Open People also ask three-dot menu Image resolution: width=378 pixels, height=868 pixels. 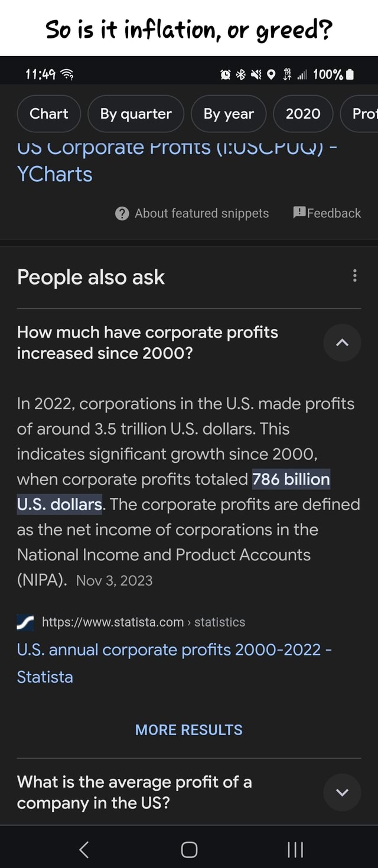(x=354, y=276)
